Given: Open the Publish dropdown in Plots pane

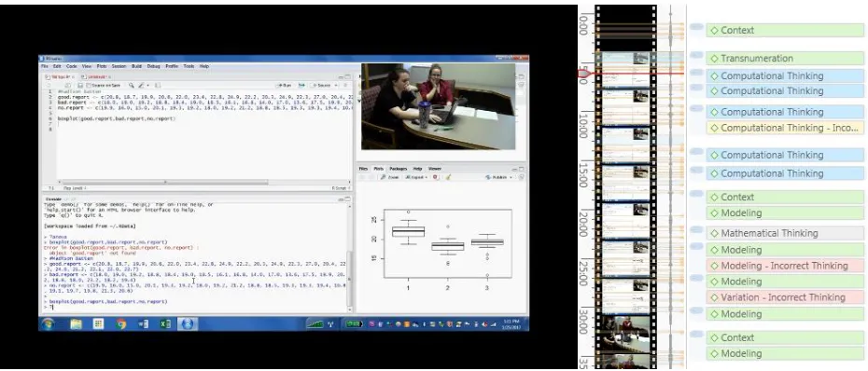Looking at the screenshot, I should click(498, 177).
